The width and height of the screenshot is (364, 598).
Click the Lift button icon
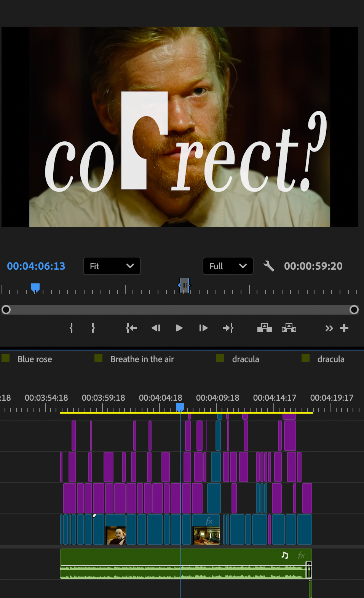tap(265, 328)
